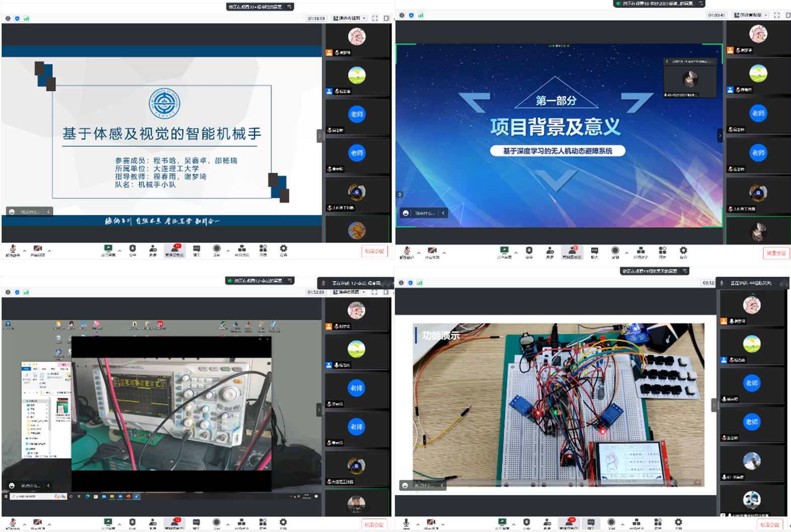
Task: Expand audio options arrow in robotic arm meeting
Action: point(24,250)
